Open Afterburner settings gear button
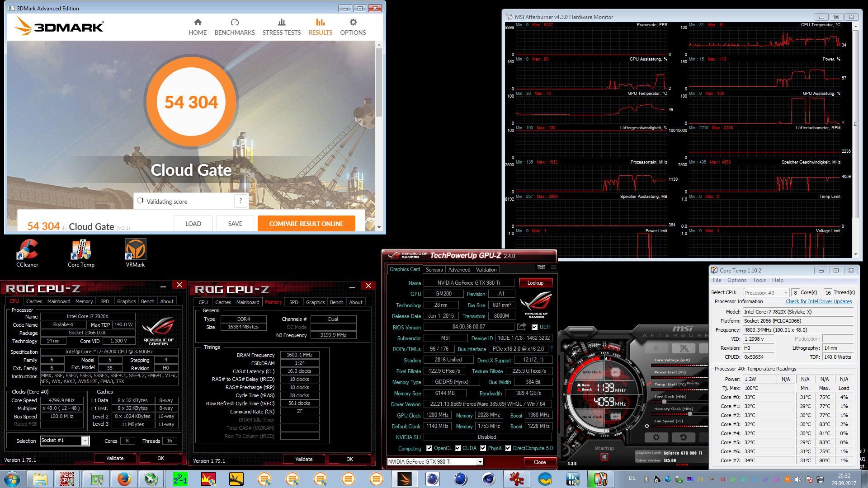The height and width of the screenshot is (488, 868). [656, 437]
